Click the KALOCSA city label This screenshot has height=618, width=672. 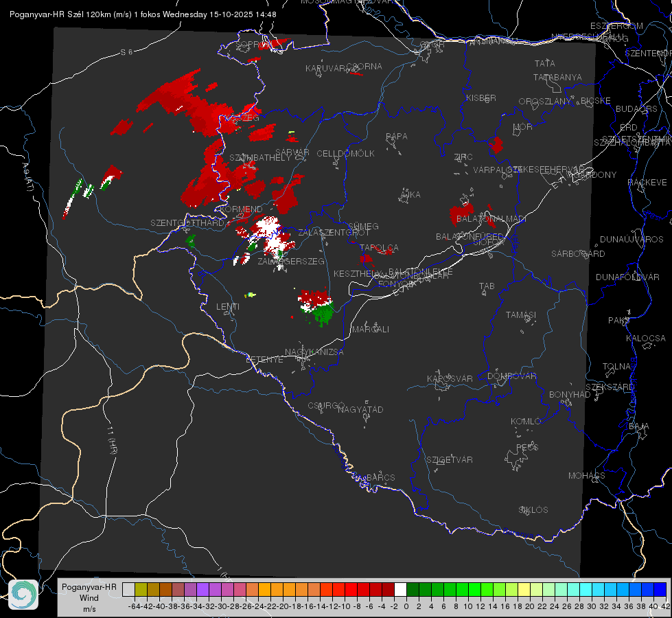tap(646, 339)
